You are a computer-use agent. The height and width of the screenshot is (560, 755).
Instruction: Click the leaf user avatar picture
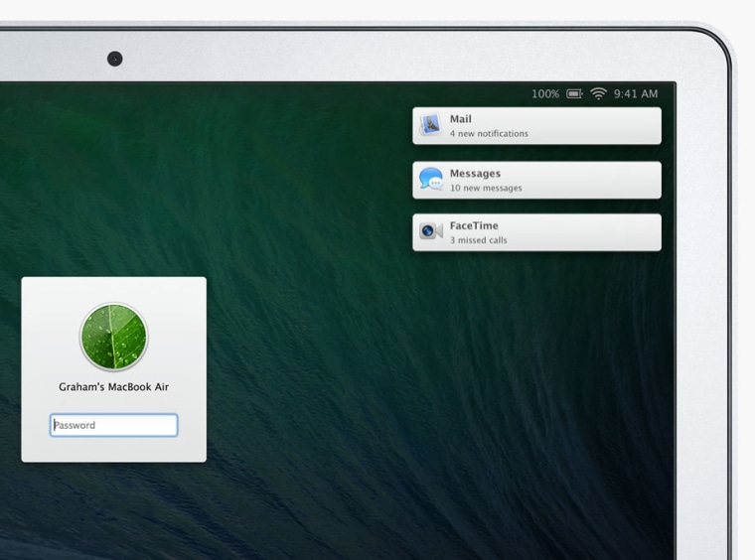[x=113, y=337]
